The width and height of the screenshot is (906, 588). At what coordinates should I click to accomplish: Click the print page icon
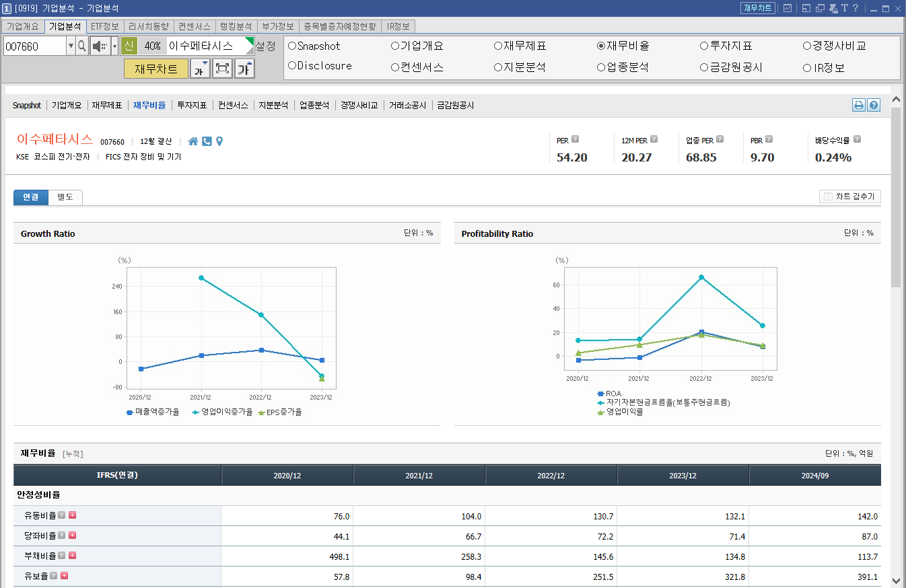(859, 105)
